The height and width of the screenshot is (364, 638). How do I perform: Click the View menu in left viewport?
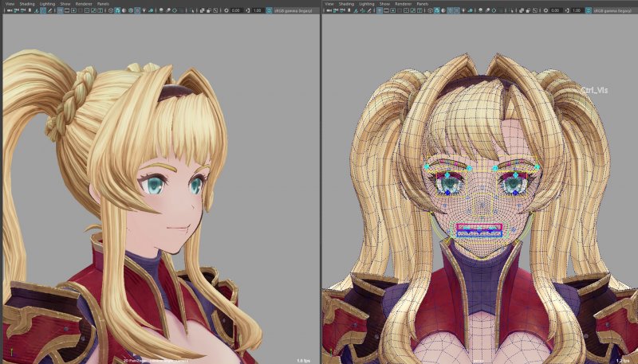[9, 3]
